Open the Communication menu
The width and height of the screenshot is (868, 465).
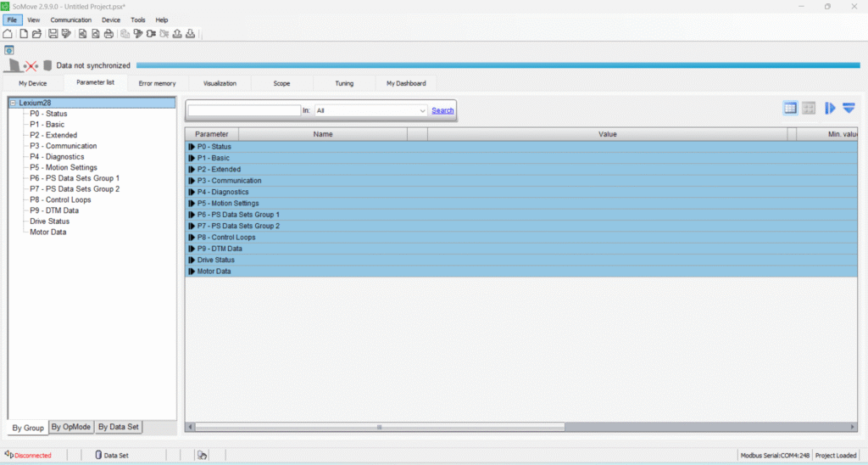pos(70,20)
